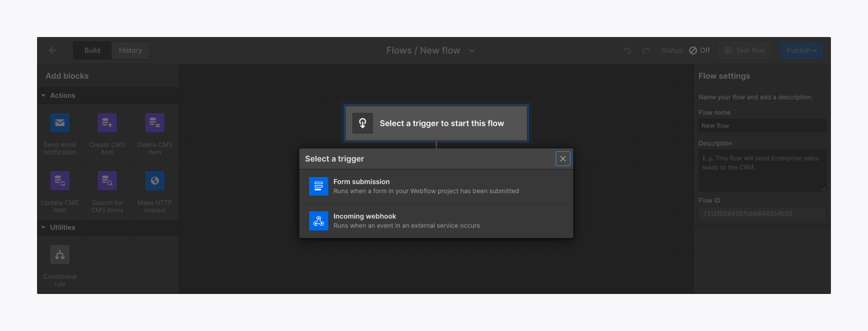Undo the last change
The width and height of the screenshot is (868, 331).
click(x=627, y=50)
